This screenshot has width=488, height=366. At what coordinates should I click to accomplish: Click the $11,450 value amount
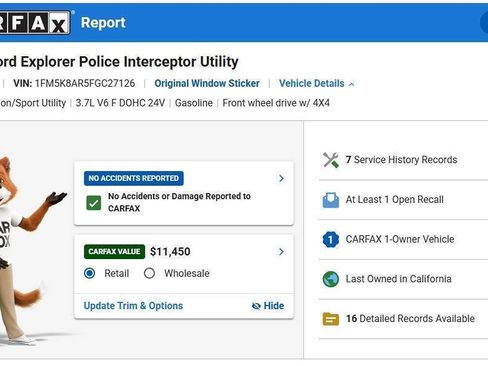(x=170, y=252)
